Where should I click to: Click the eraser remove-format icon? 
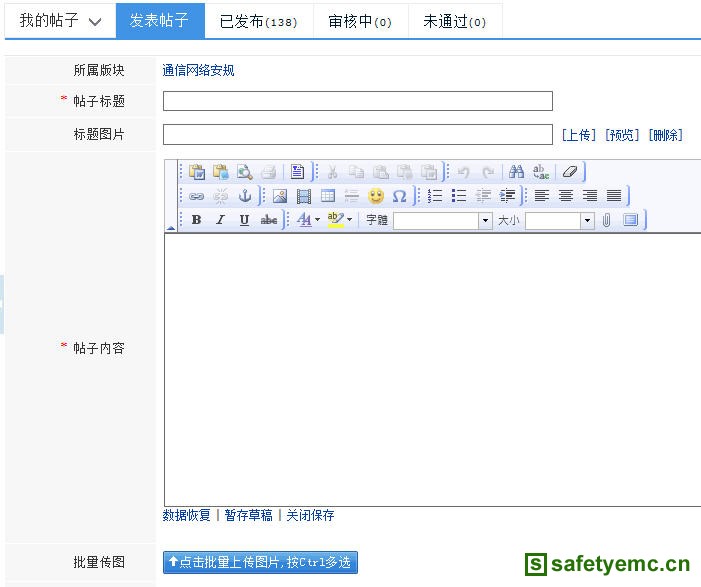click(x=569, y=172)
